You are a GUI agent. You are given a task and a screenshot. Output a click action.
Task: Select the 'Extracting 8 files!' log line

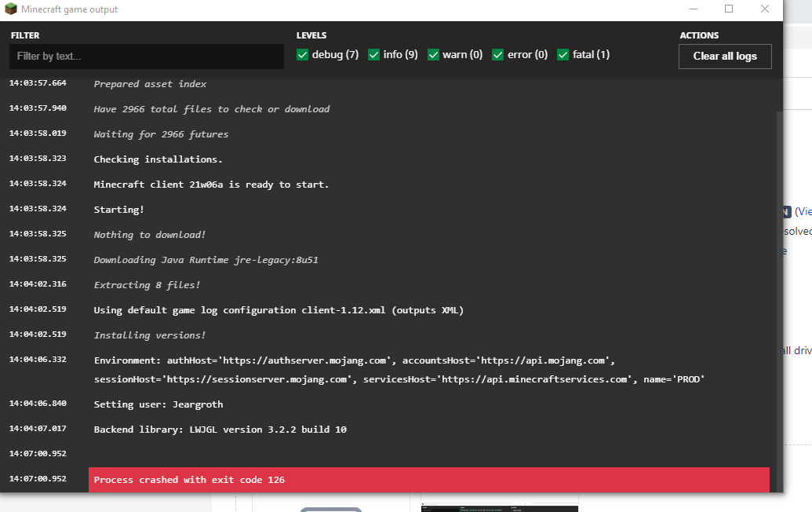[x=147, y=285]
